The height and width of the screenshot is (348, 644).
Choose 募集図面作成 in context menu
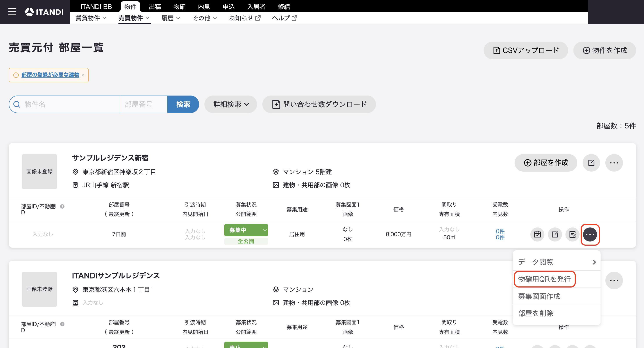(x=557, y=296)
